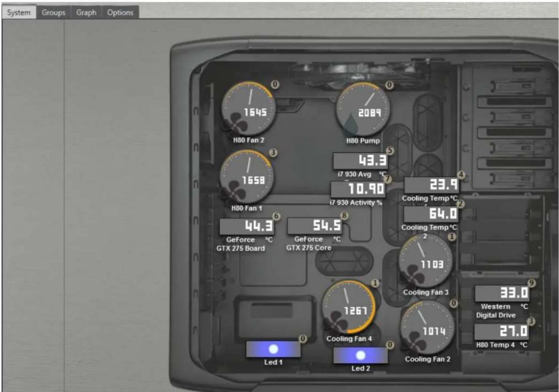Click badge 3 on H80 Temp 4 readout
The height and width of the screenshot is (392, 559).
coord(531,321)
